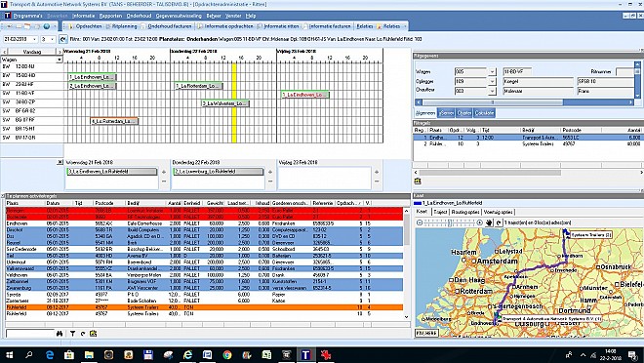Viewport: 644px width, 363px height.
Task: Open the Rapporten menu
Action: (x=110, y=16)
